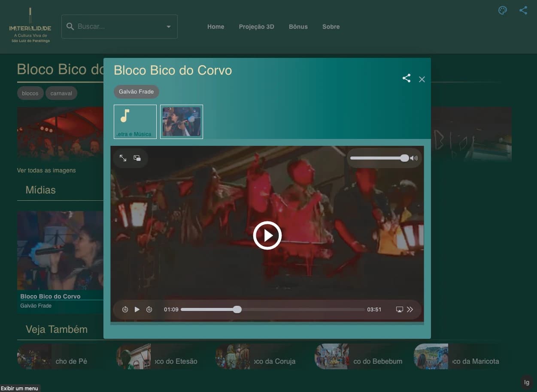Enable picture-in-picture for the video
Viewport: 537px width, 392px height.
(x=137, y=158)
